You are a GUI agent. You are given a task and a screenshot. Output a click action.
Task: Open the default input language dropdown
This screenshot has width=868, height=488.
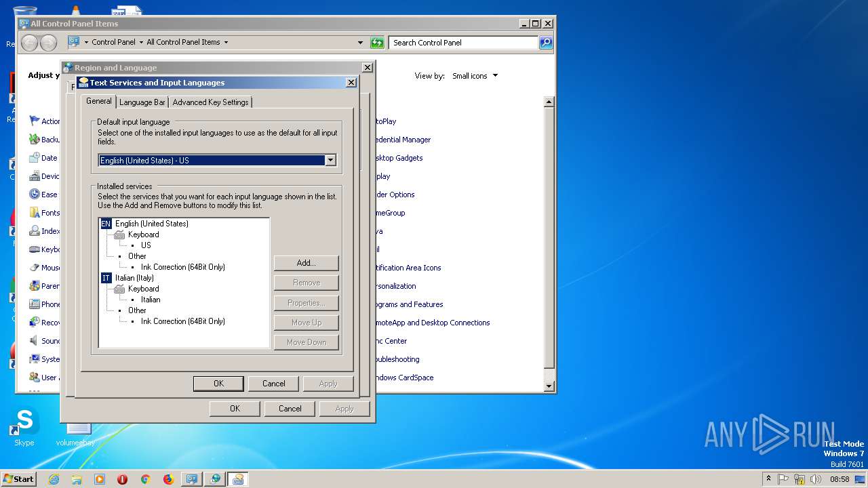[330, 161]
